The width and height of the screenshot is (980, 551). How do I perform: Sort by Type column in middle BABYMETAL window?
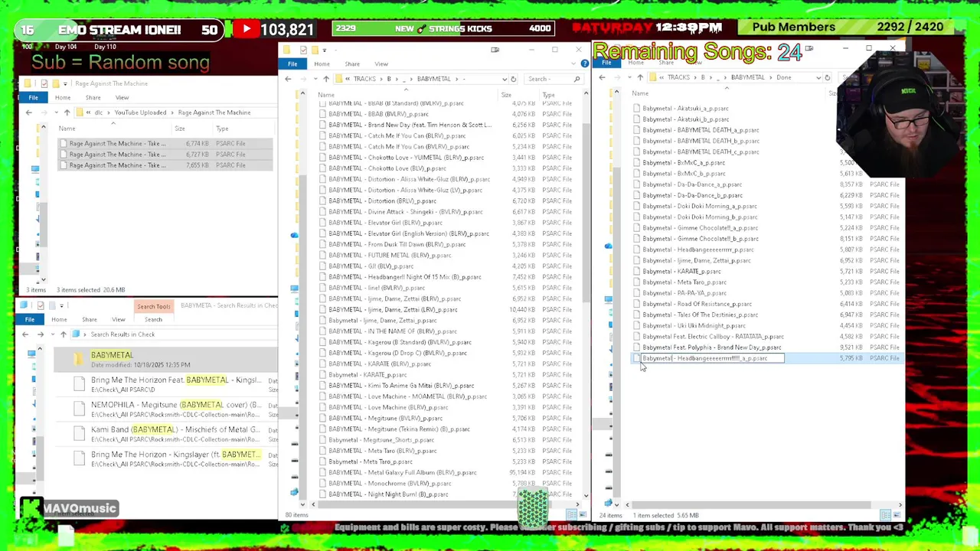549,95
